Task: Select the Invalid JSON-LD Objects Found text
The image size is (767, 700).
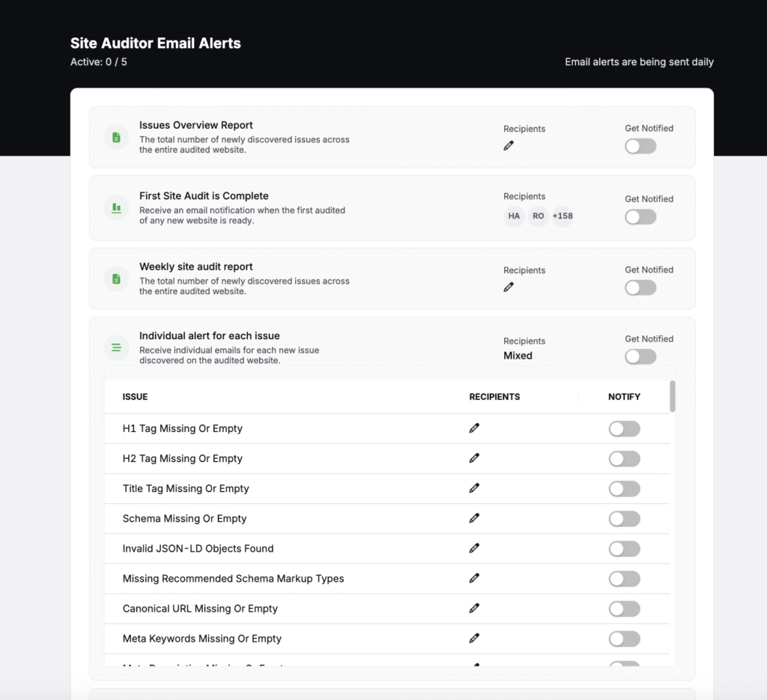Action: 198,549
